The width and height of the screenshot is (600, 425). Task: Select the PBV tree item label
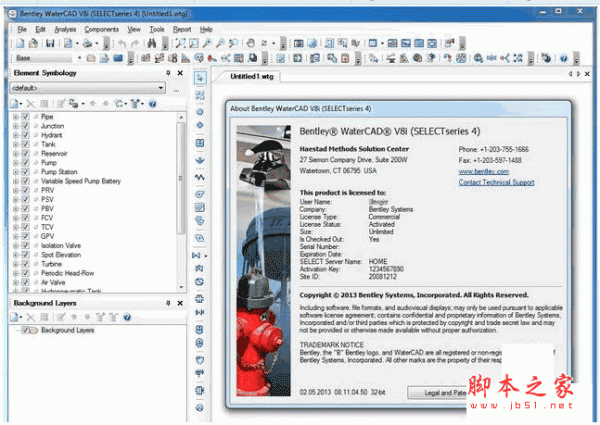tap(47, 208)
